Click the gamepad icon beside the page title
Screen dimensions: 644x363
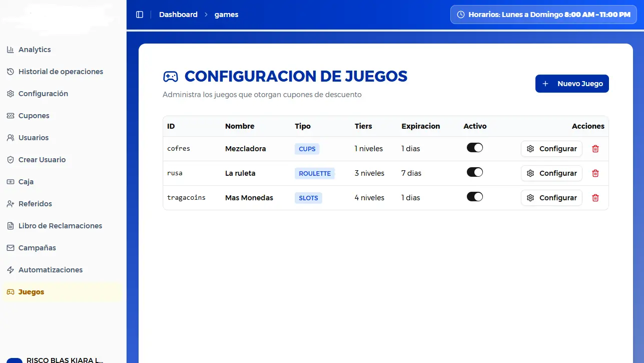(171, 77)
